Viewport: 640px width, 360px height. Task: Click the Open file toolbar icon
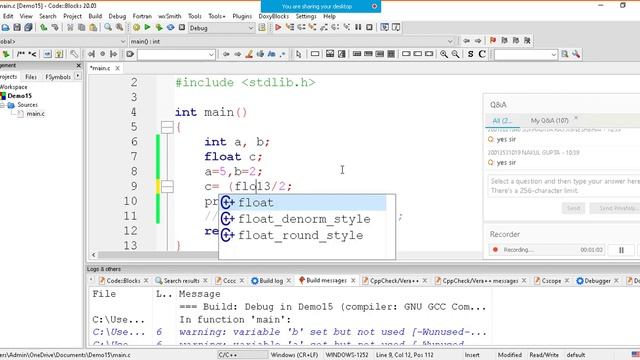coord(6,27)
